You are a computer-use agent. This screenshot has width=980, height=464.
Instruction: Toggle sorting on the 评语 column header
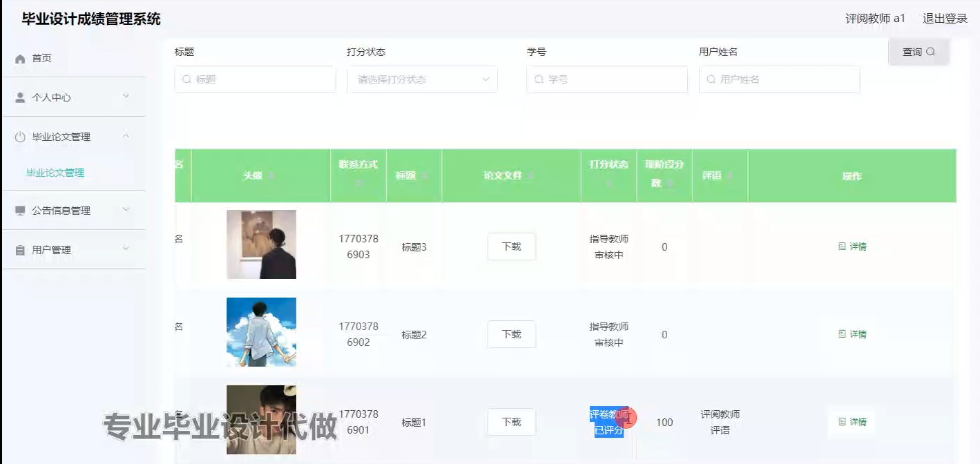[730, 176]
